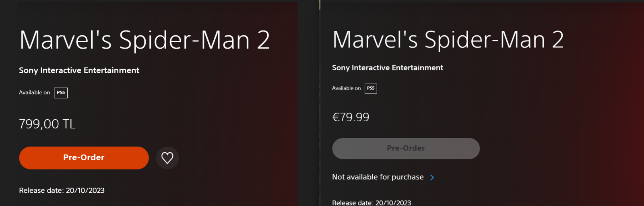The height and width of the screenshot is (206, 644).
Task: Click the Spider-Man 2 title above 799,00 TL
Action: click(x=144, y=40)
